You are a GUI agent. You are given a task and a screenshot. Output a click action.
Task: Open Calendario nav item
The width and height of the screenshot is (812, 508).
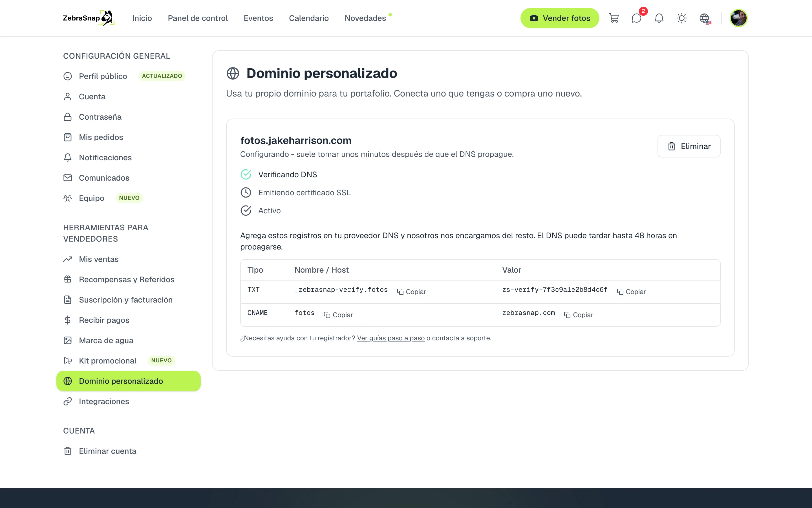[x=309, y=18]
